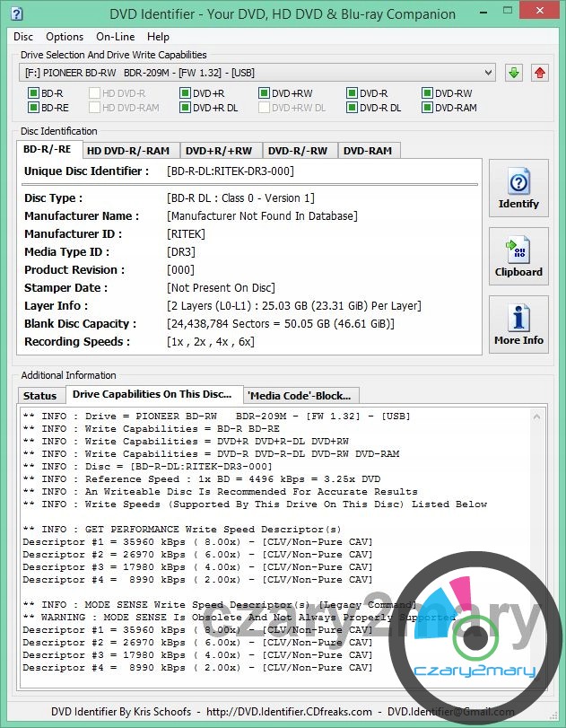Image resolution: width=566 pixels, height=728 pixels.
Task: Click the DVD Identifier title bar icon
Action: (15, 13)
